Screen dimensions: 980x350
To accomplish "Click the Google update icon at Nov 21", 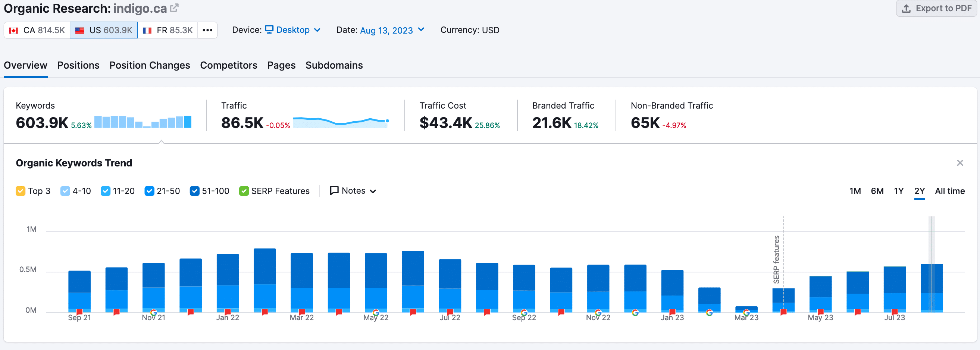I will pyautogui.click(x=154, y=312).
